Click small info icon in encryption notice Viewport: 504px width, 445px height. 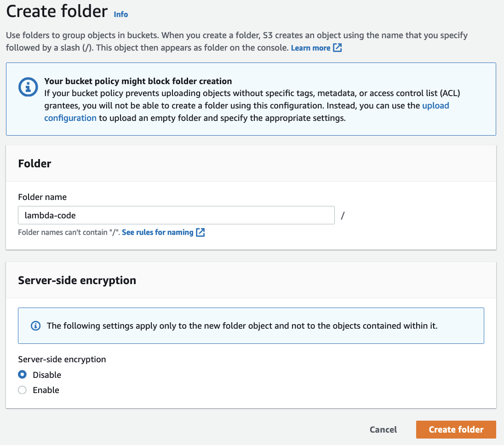35,326
